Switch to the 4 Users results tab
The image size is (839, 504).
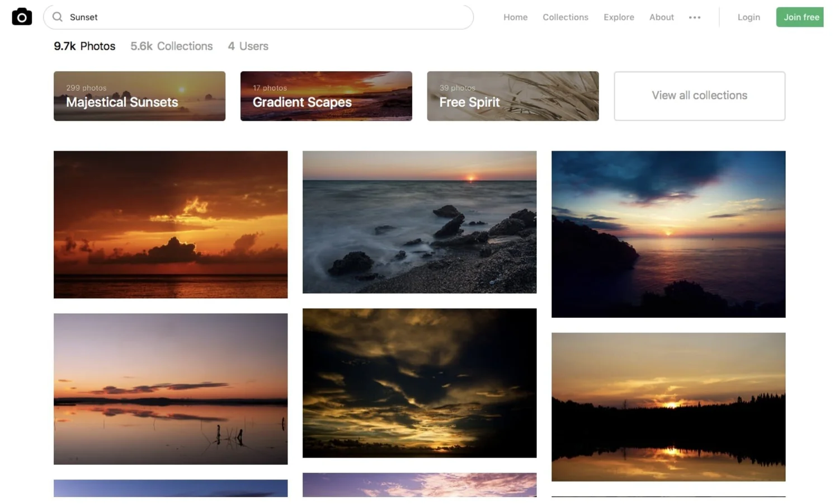(x=247, y=46)
